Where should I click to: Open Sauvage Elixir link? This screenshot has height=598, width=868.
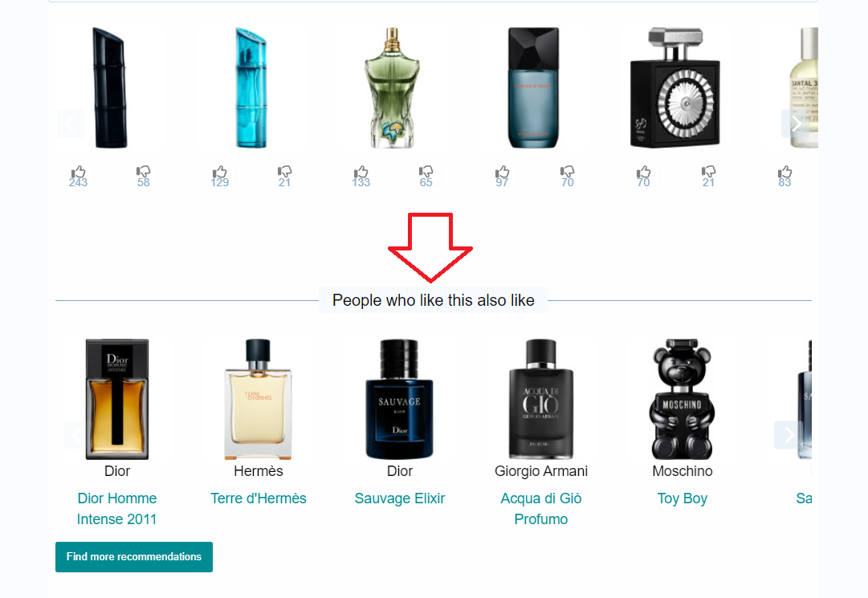400,498
